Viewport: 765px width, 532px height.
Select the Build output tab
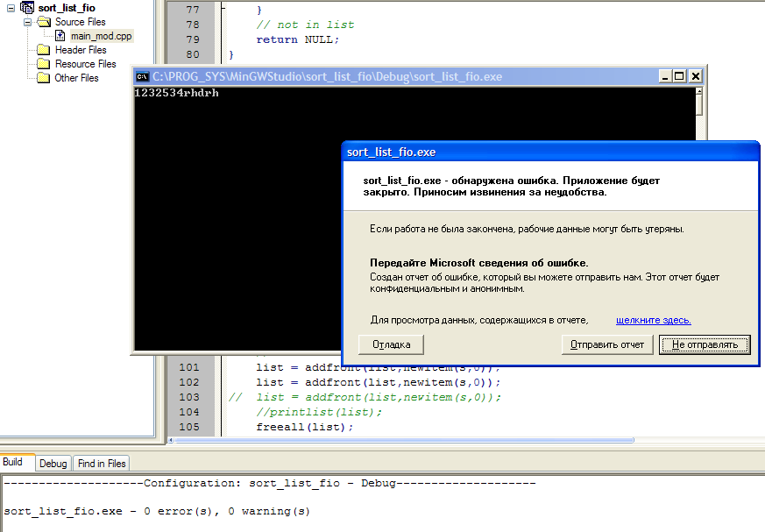[x=13, y=462]
